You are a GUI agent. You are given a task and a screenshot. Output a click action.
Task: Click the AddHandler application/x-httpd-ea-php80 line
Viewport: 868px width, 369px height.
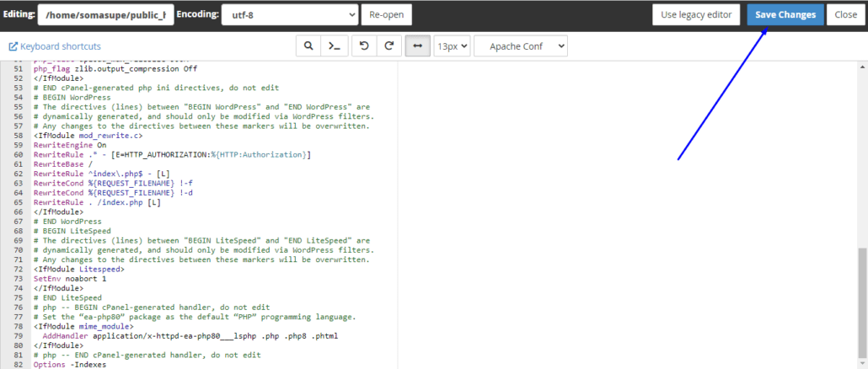(x=190, y=336)
